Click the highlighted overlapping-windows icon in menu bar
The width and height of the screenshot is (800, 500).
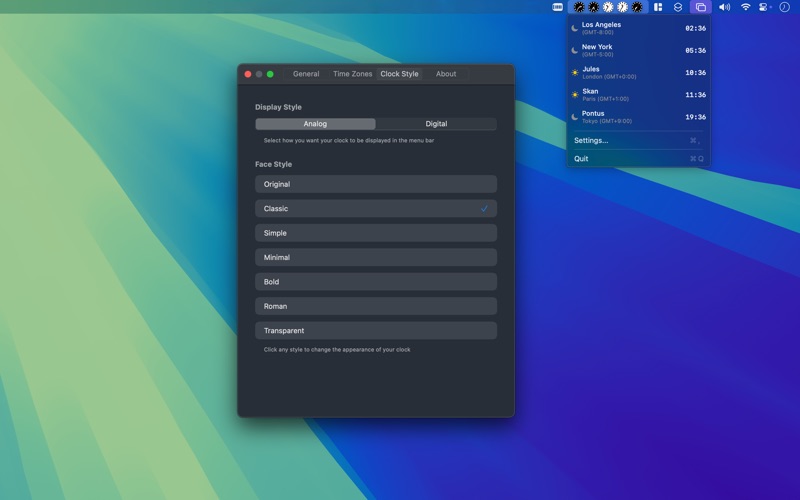click(701, 7)
